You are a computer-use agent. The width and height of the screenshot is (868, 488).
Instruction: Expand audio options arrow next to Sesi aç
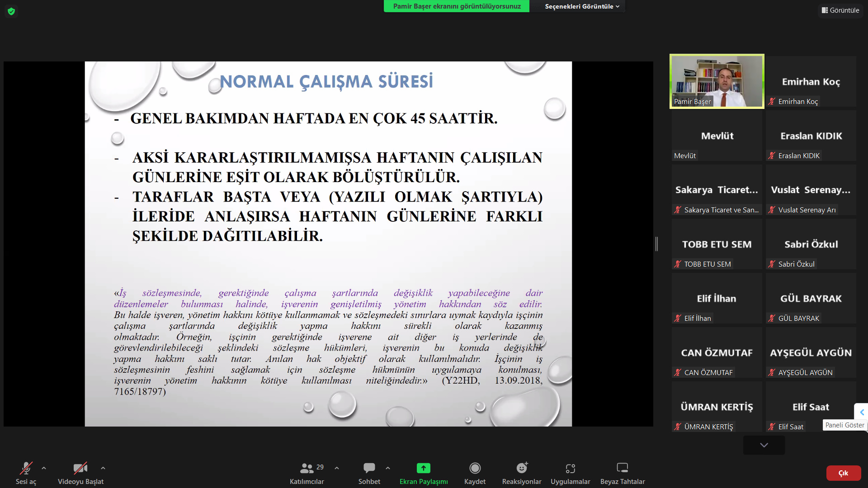[44, 468]
